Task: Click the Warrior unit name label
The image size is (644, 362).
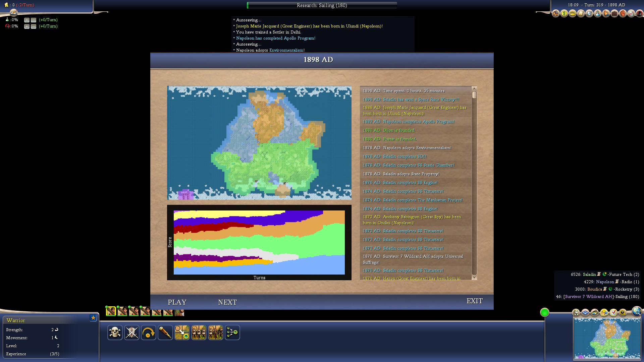Action: tap(16, 320)
